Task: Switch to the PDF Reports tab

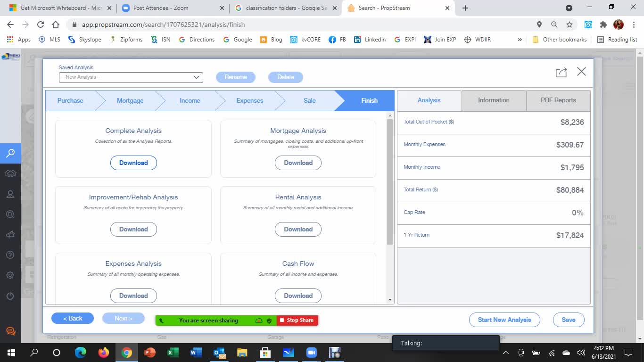Action: pyautogui.click(x=558, y=100)
